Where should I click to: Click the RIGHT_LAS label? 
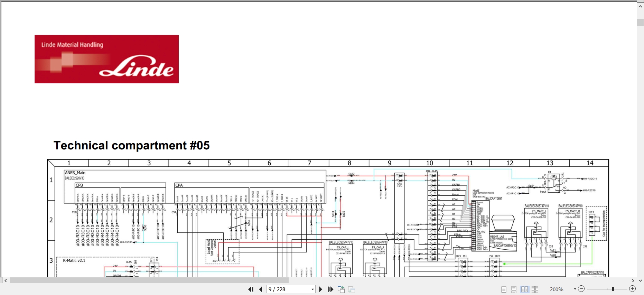coord(497,237)
